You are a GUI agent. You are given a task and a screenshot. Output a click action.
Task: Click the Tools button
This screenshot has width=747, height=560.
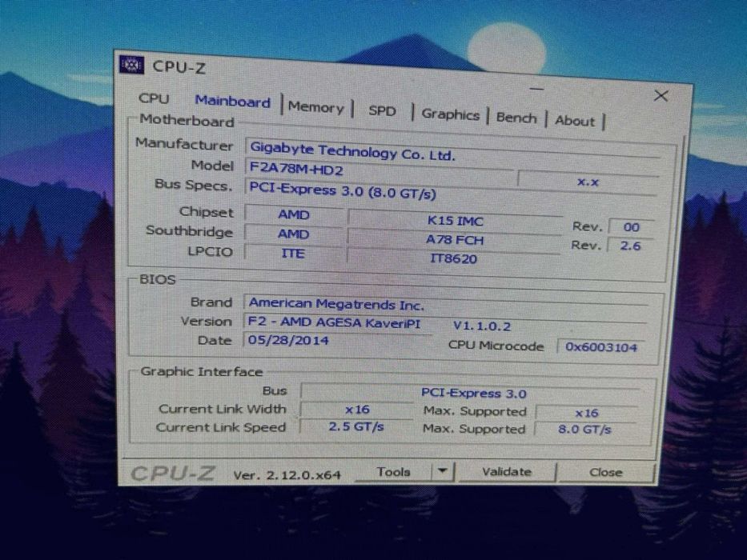pyautogui.click(x=392, y=472)
